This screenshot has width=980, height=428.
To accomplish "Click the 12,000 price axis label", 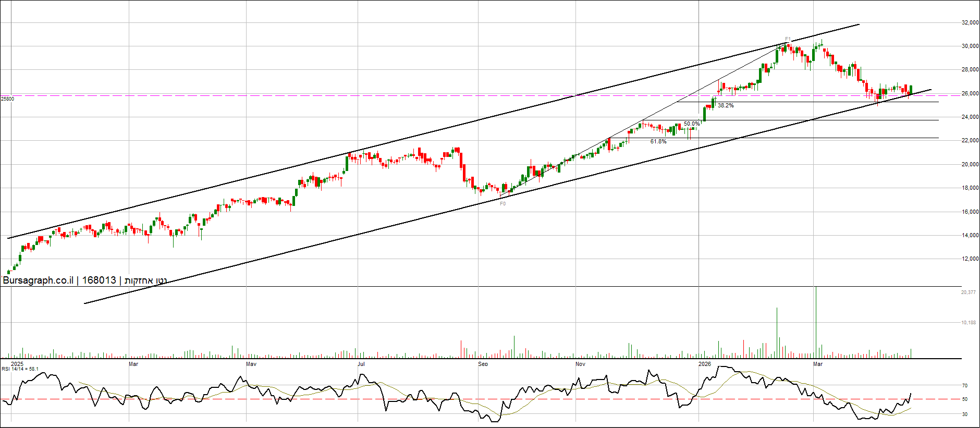I will pos(970,259).
